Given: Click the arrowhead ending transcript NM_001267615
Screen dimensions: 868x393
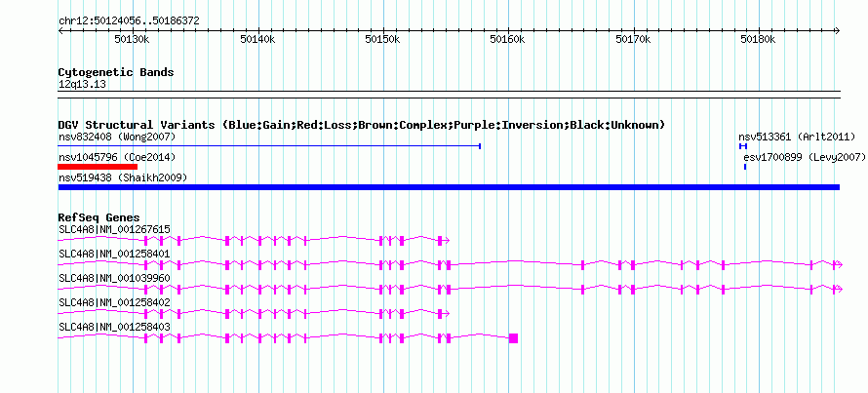Looking at the screenshot, I should (x=447, y=240).
